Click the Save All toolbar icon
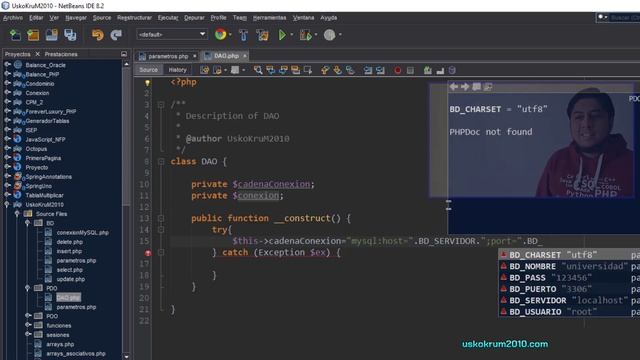 [x=70, y=35]
